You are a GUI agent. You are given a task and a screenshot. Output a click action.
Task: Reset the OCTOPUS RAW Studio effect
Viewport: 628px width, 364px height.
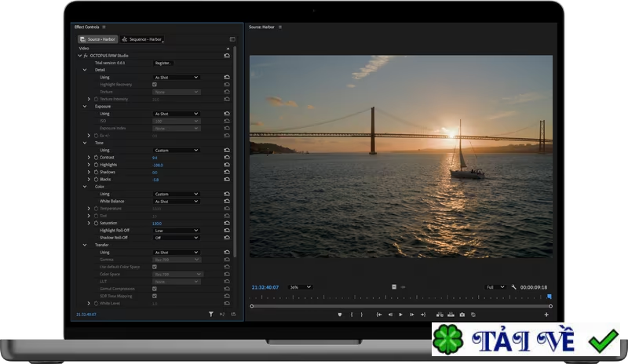(228, 56)
